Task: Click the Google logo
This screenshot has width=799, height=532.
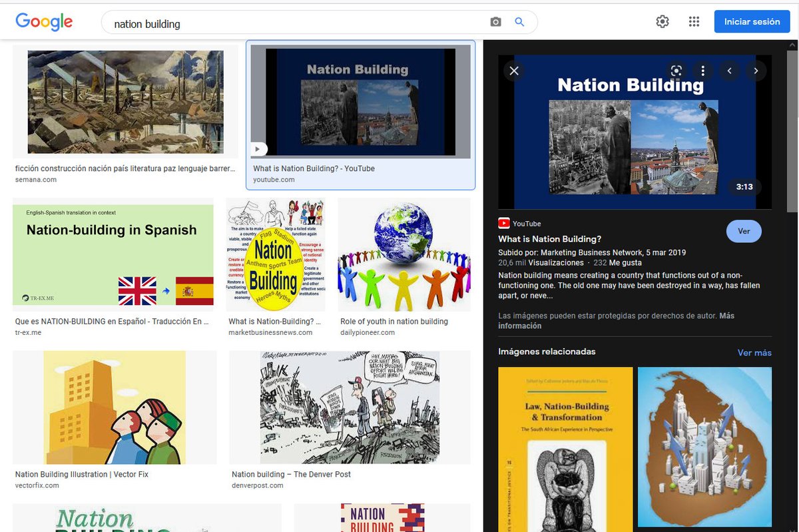Action: [x=44, y=21]
